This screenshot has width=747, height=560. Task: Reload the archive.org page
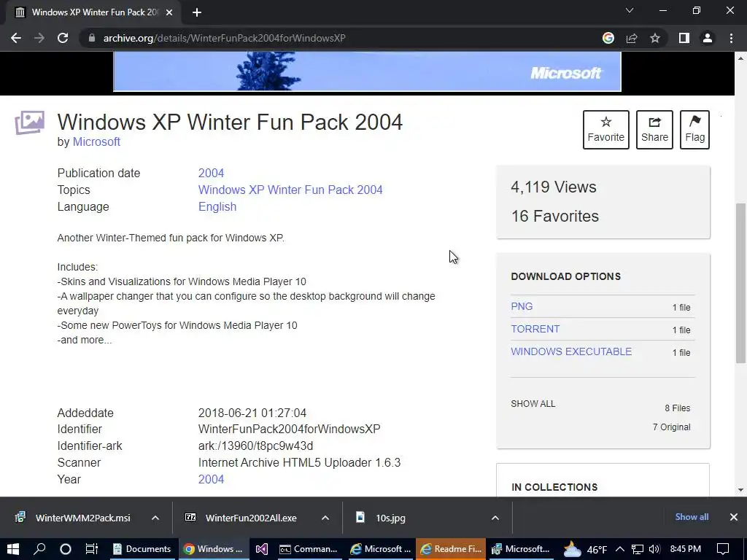click(63, 38)
